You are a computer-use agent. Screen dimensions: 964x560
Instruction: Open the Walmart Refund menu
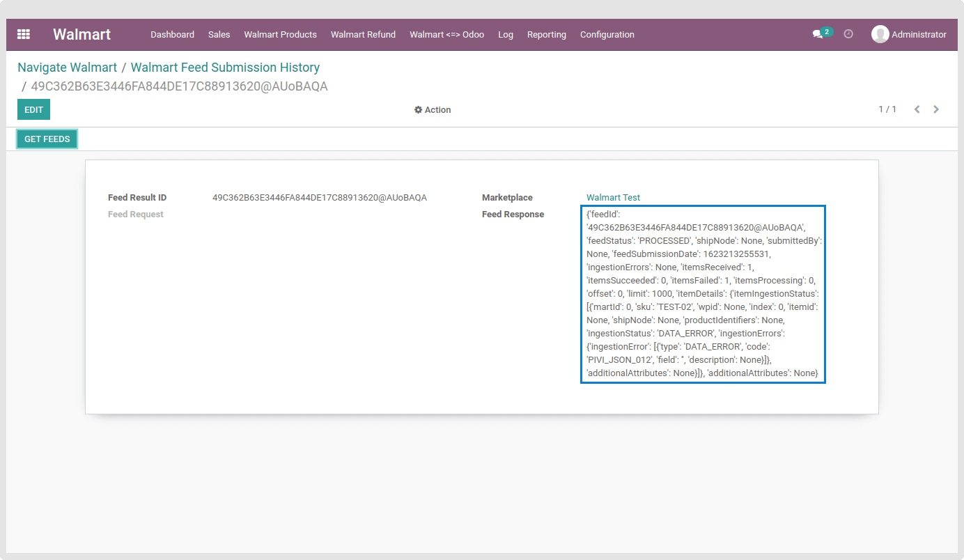click(363, 34)
